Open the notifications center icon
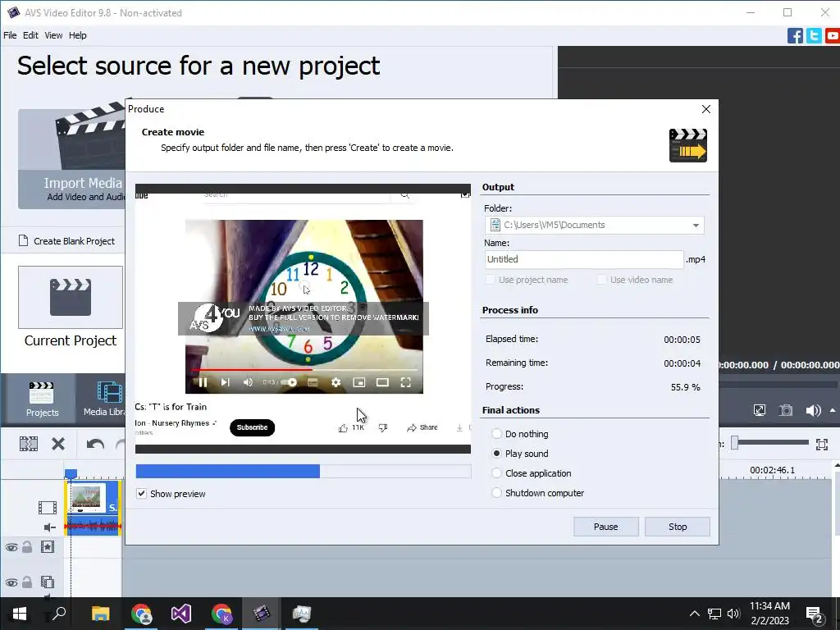Viewport: 840px width, 630px height. (814, 614)
